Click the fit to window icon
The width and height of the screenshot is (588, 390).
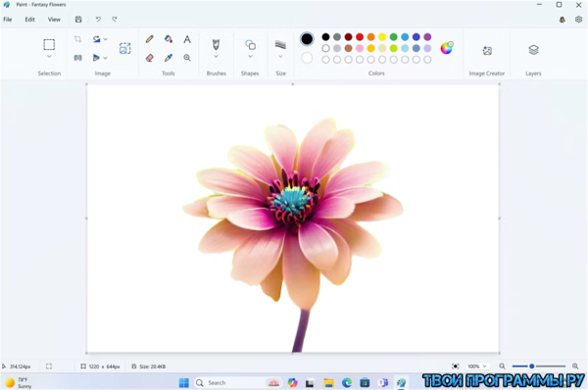click(x=456, y=366)
